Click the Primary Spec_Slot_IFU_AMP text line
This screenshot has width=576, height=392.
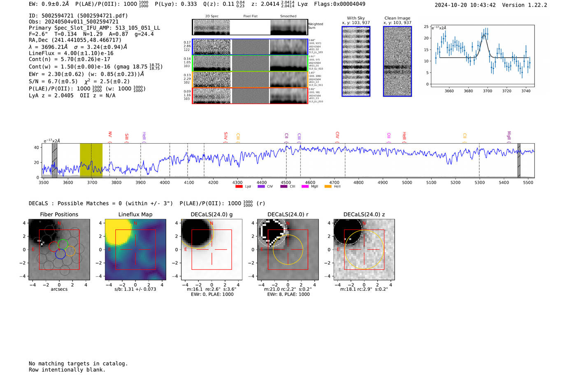point(95,28)
